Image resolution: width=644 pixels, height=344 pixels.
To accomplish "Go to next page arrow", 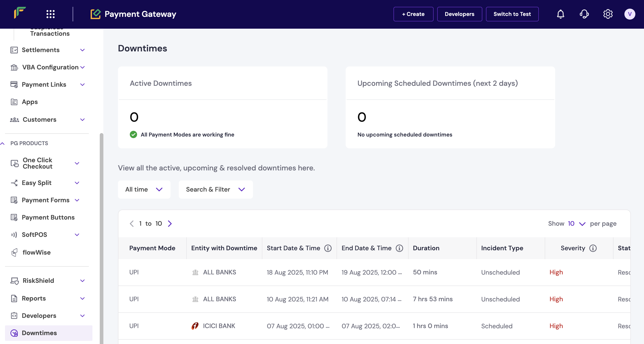I will (x=170, y=223).
